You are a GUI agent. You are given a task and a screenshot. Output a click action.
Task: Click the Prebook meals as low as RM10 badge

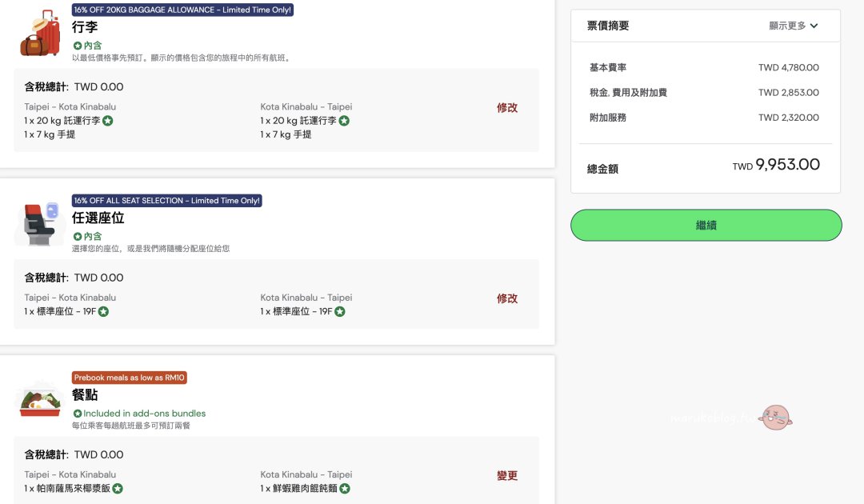(x=130, y=378)
